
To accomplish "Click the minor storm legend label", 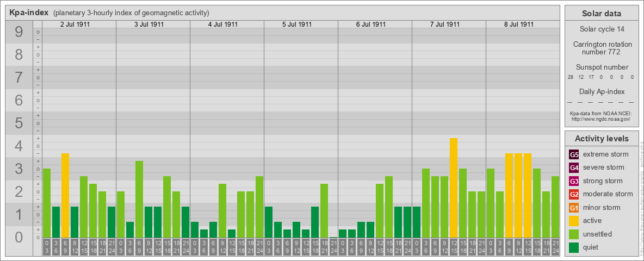I will (x=602, y=207).
